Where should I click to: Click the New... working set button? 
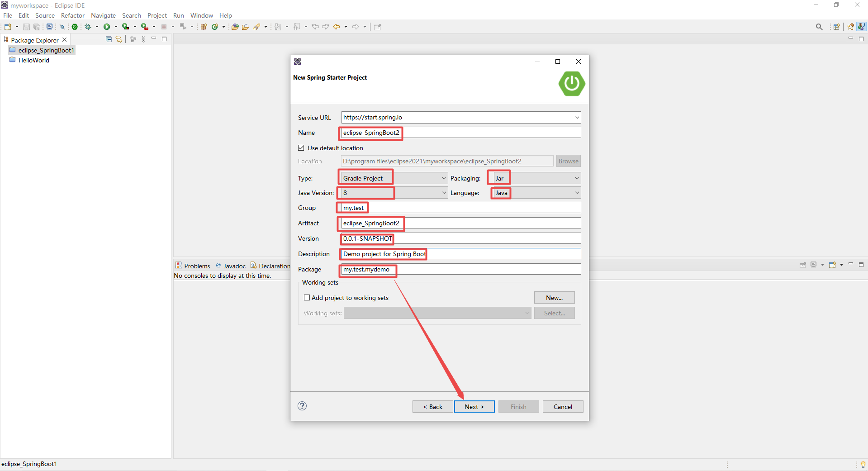pos(554,298)
